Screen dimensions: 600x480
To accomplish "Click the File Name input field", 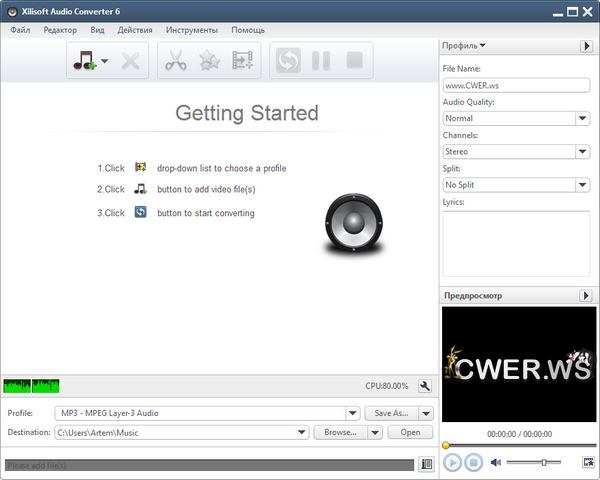I will (515, 86).
